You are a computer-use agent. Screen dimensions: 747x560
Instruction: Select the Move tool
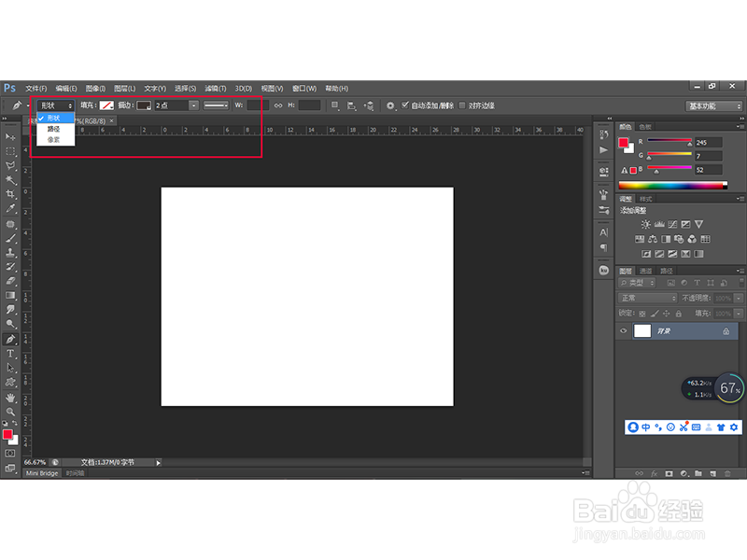(x=10, y=137)
